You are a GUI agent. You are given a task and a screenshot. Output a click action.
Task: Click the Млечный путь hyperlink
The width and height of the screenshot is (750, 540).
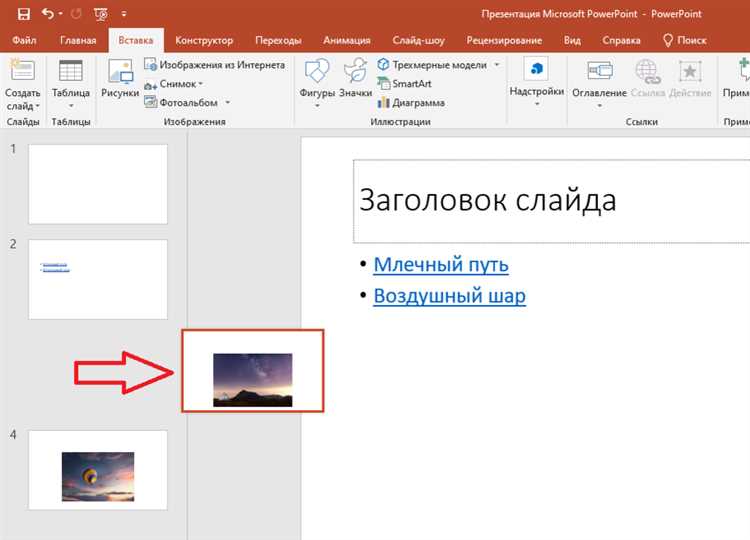[x=441, y=264]
